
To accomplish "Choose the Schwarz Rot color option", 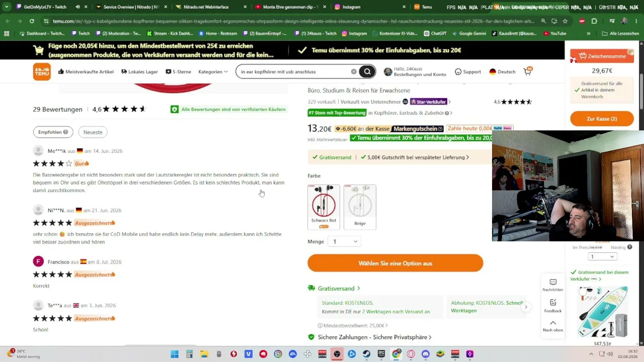I will tap(324, 207).
